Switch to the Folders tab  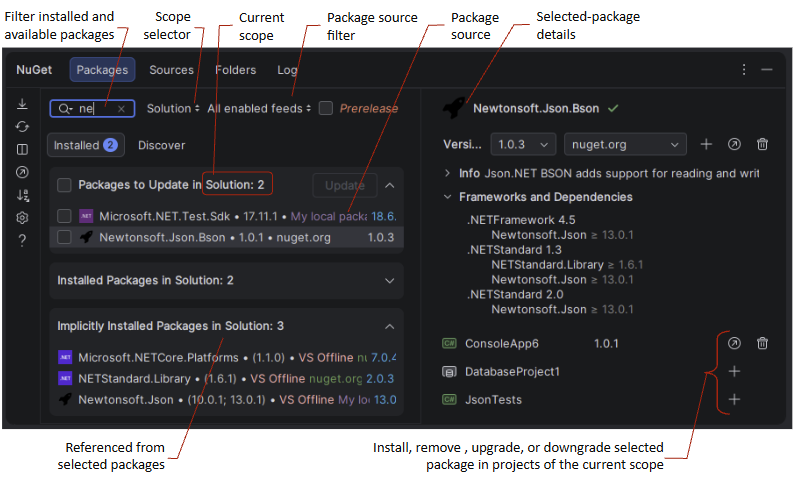pos(235,70)
